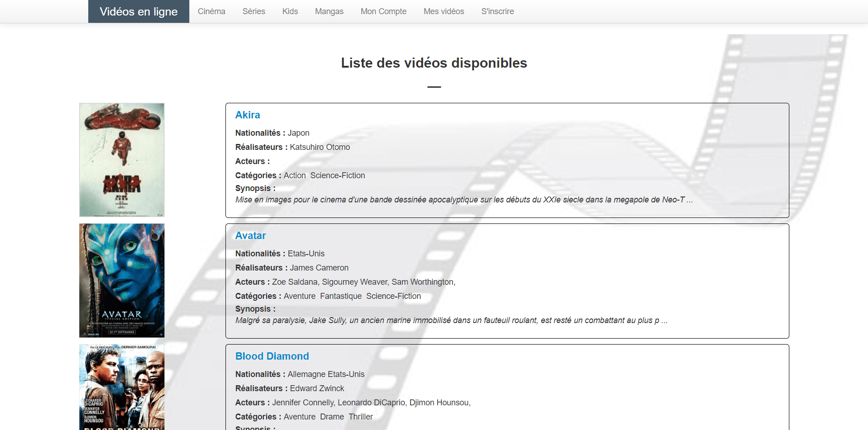Open the Blood Diamond title link

pos(272,356)
